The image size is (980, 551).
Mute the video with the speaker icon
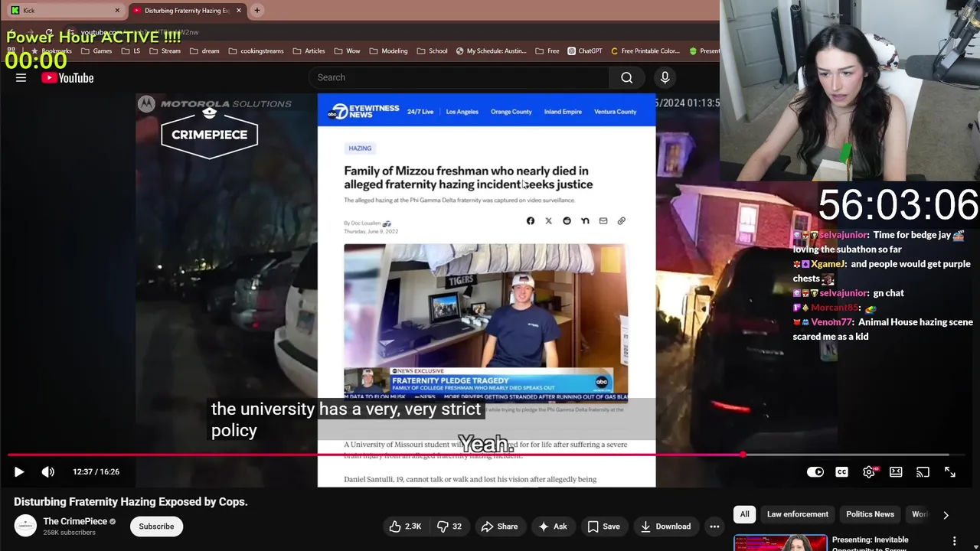pos(47,472)
